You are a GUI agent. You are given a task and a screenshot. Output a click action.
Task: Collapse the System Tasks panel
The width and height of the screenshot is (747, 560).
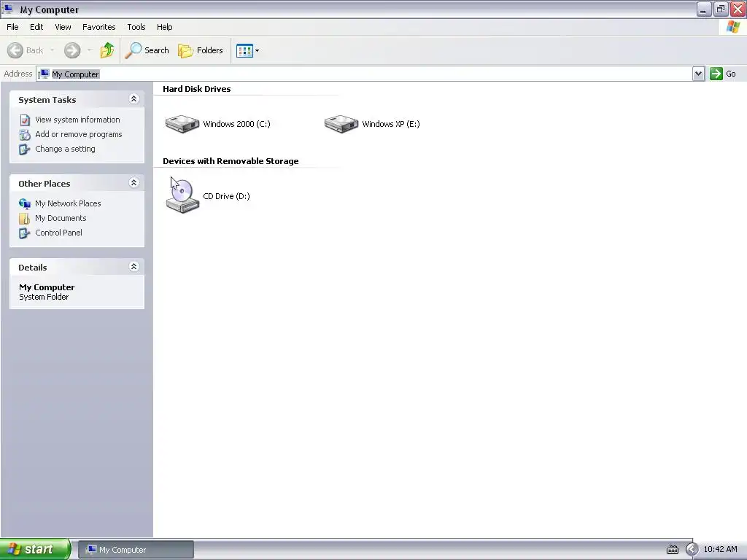click(x=134, y=98)
